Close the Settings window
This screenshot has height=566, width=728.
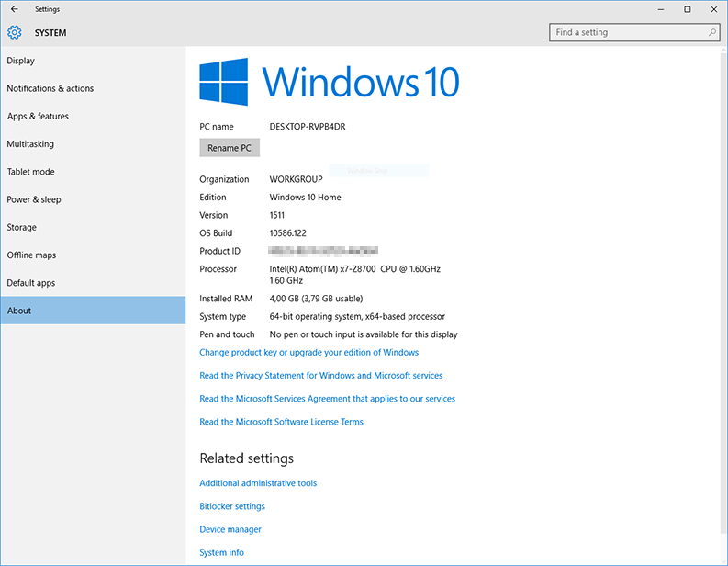tap(713, 9)
